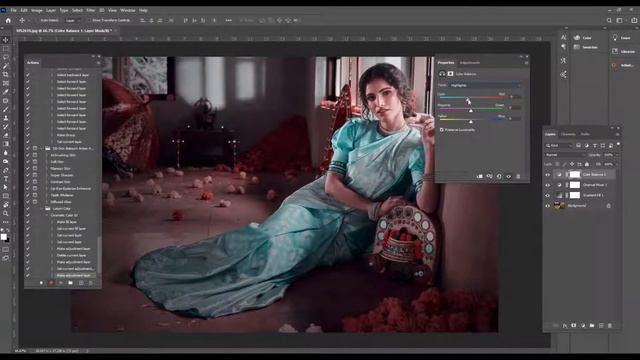This screenshot has height=360, width=640.
Task: Select the Gradient tool
Action: pyautogui.click(x=6, y=144)
